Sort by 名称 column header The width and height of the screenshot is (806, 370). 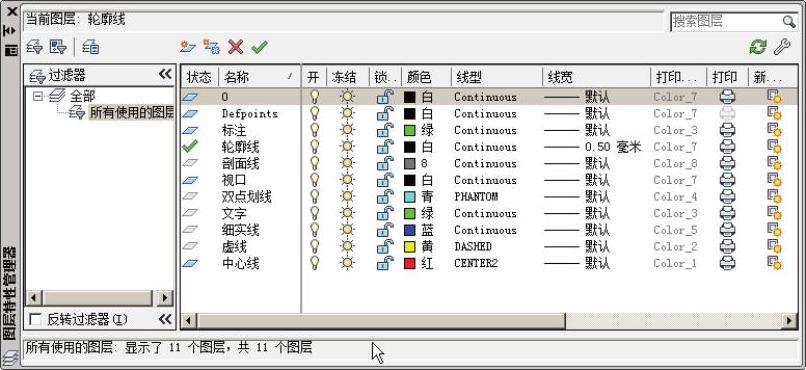(260, 77)
